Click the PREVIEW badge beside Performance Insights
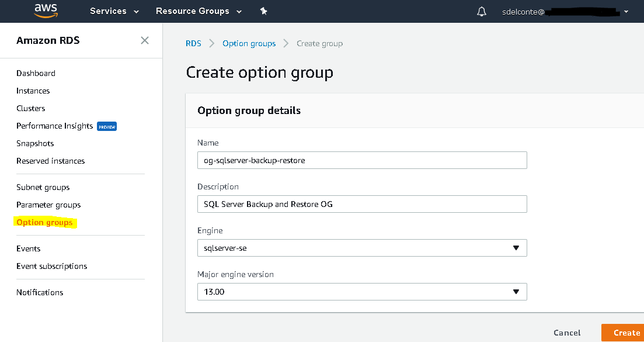This screenshot has width=644, height=342. pos(107,127)
